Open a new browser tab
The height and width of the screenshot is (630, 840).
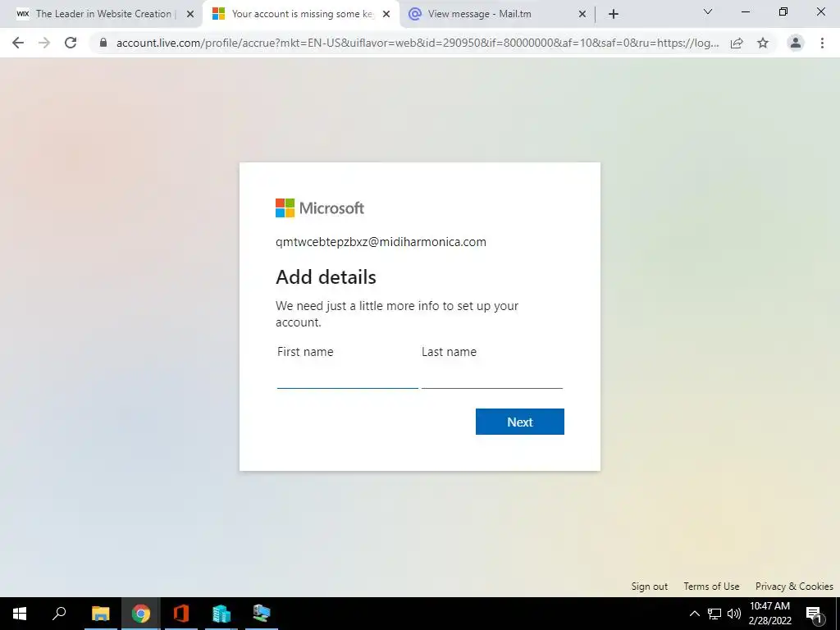coord(614,14)
